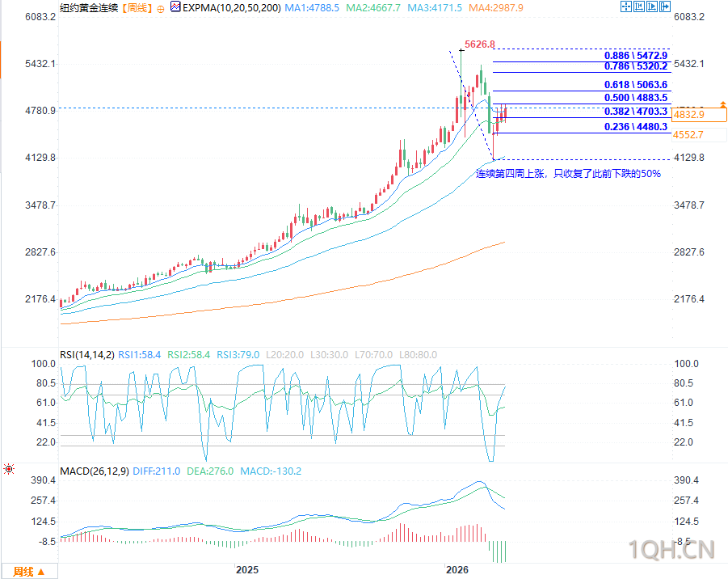Viewport: 728px width, 579px height.
Task: Click the L80:80.0 level label
Action: click(x=419, y=355)
